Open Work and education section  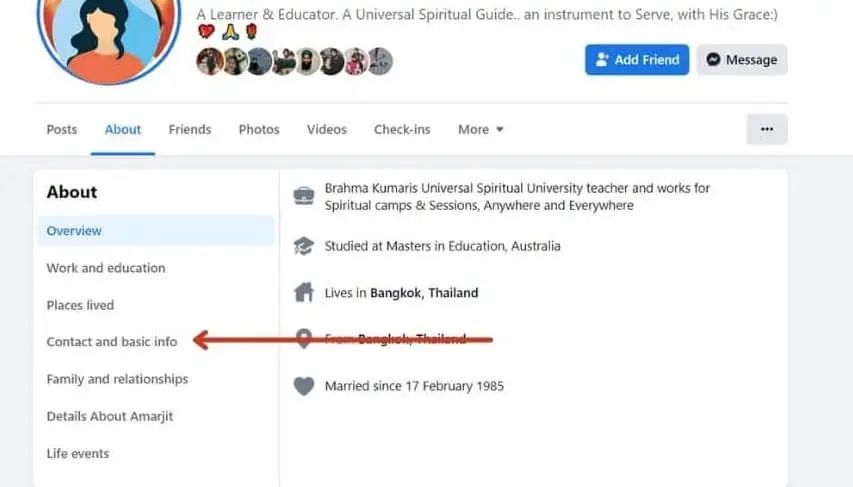(x=106, y=268)
